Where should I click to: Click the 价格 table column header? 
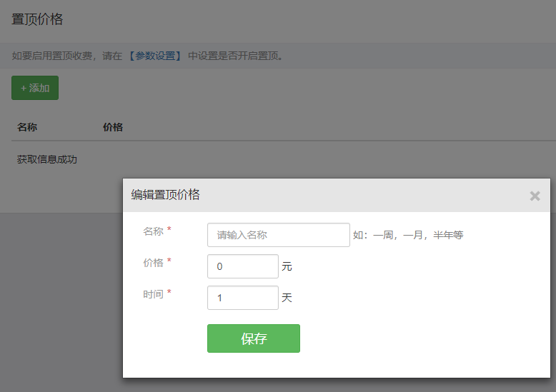(x=113, y=127)
